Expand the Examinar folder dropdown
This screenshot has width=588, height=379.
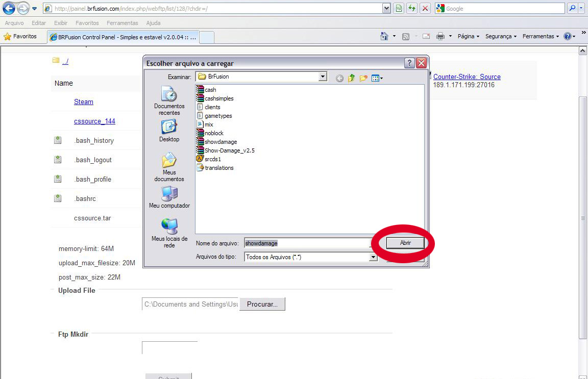pos(323,77)
